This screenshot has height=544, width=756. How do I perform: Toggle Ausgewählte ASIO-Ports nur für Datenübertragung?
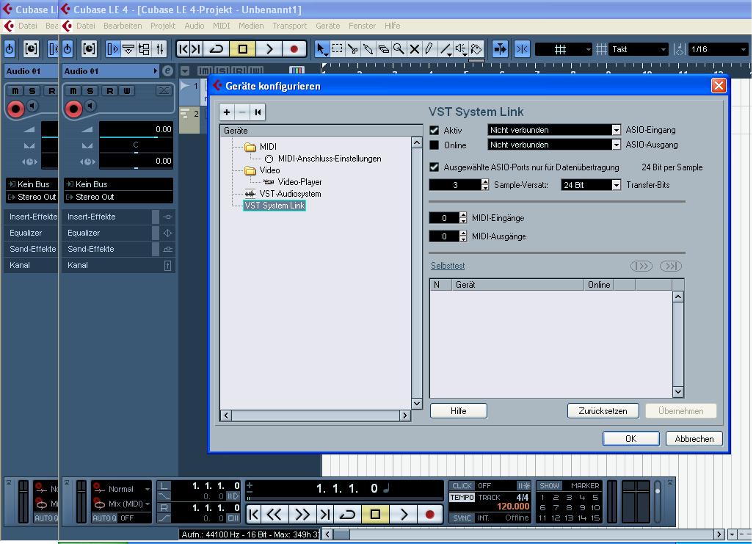coord(435,167)
